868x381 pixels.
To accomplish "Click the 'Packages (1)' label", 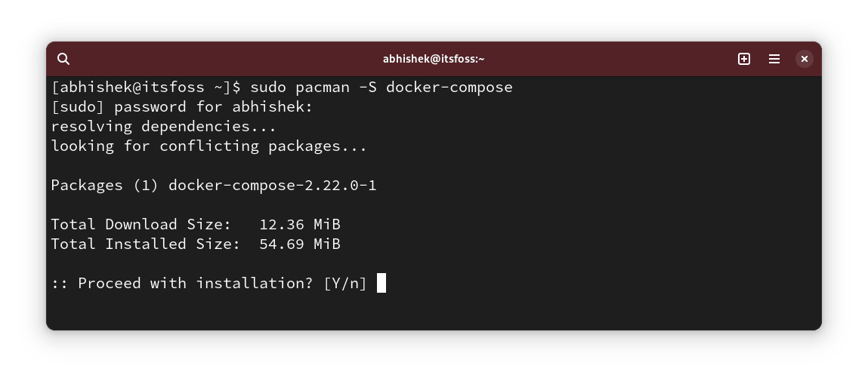I will pyautogui.click(x=104, y=185).
